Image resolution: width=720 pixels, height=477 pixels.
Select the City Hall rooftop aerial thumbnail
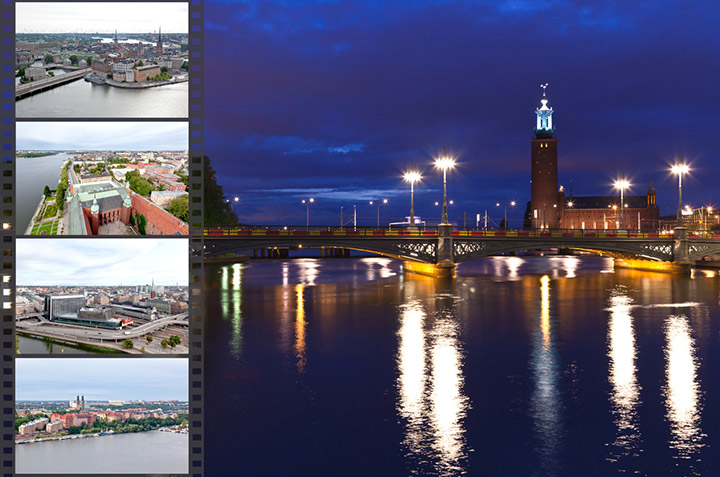102,178
